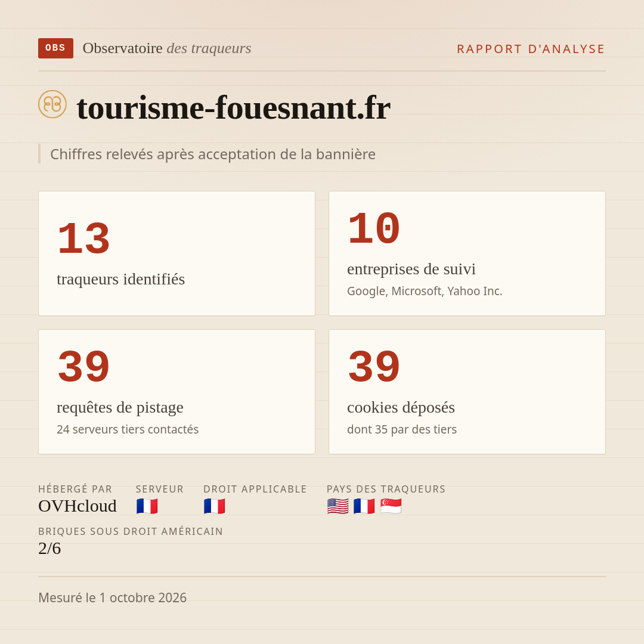
Task: Click the traqueurs identifiés label
Action: click(x=120, y=279)
